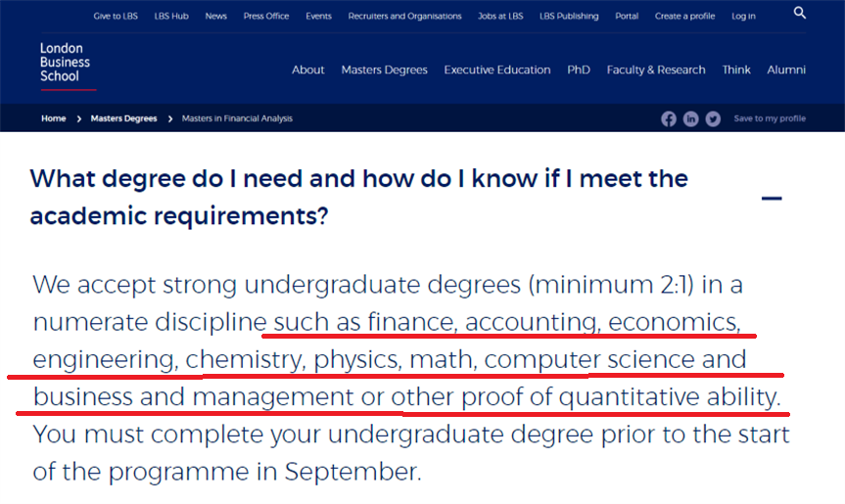Click Create a profile link
845x504 pixels.
(685, 17)
